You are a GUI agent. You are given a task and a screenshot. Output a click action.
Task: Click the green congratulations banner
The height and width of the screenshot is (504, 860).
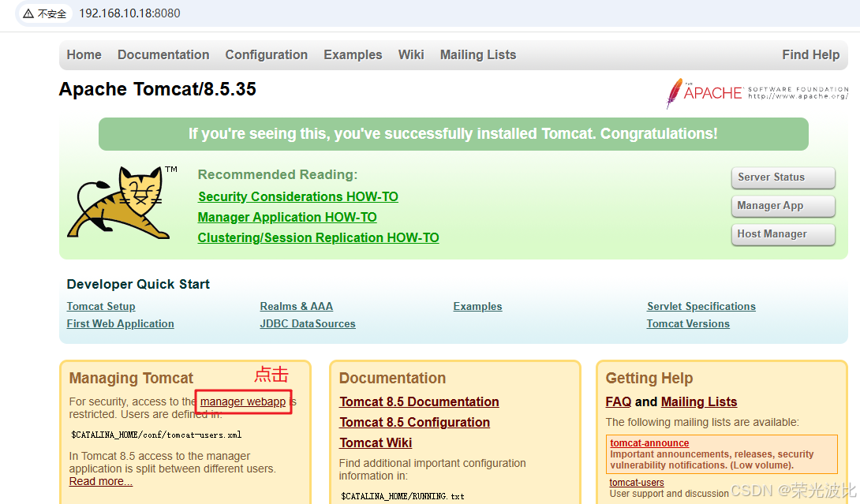[454, 134]
